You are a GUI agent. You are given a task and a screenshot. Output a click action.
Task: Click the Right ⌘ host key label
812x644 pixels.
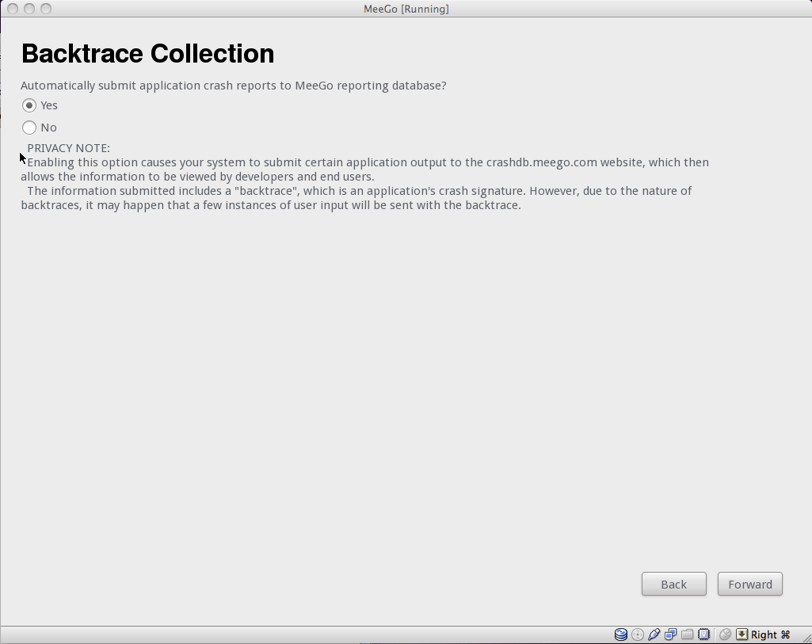[771, 634]
